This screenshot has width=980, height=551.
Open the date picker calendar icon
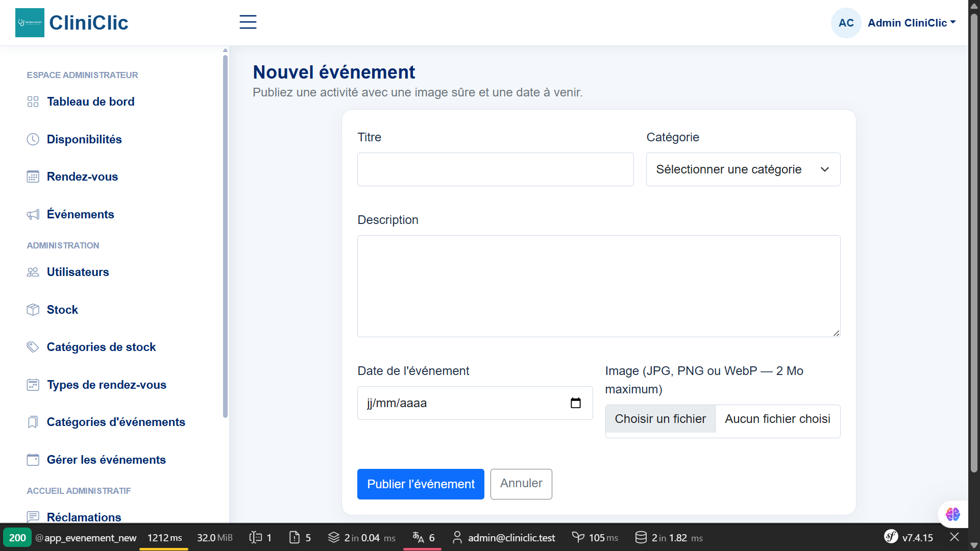pos(576,403)
